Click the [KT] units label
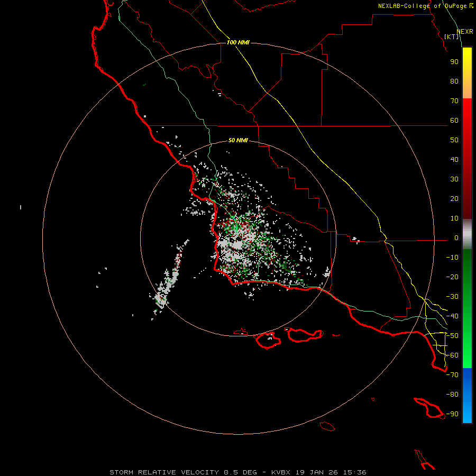 pos(452,36)
